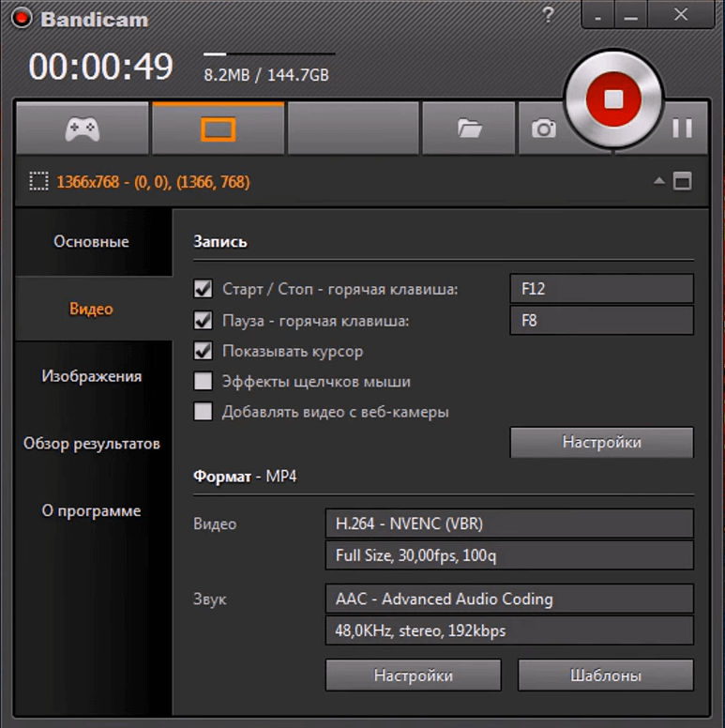Viewport: 725px width, 728px height.
Task: Click dotted rectangle target area icon
Action: pyautogui.click(x=39, y=181)
